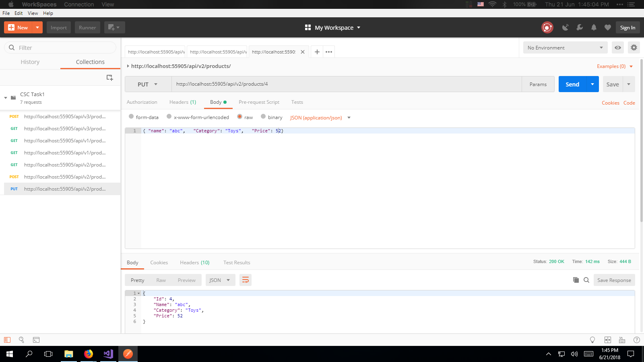Choose the binary body type

click(x=263, y=117)
